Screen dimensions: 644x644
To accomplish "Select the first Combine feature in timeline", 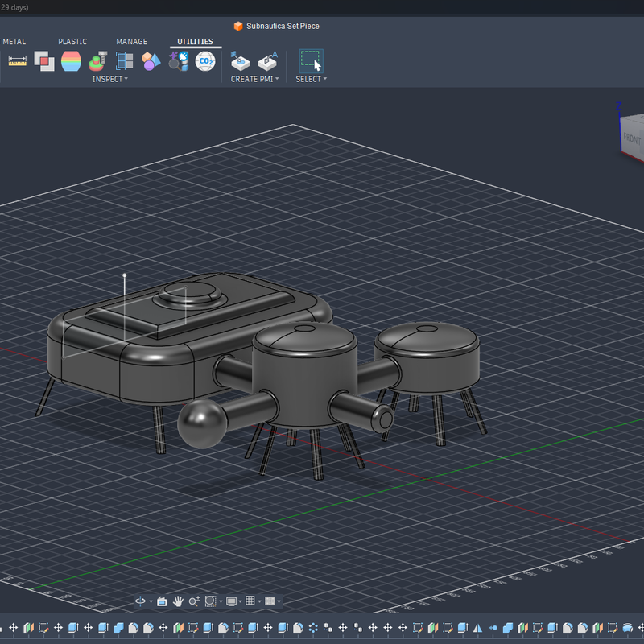I will click(x=118, y=628).
